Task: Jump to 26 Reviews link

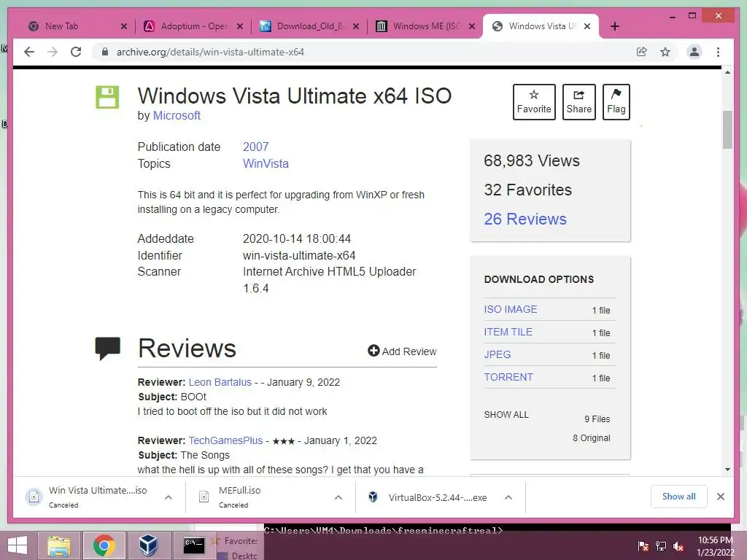Action: [x=525, y=219]
